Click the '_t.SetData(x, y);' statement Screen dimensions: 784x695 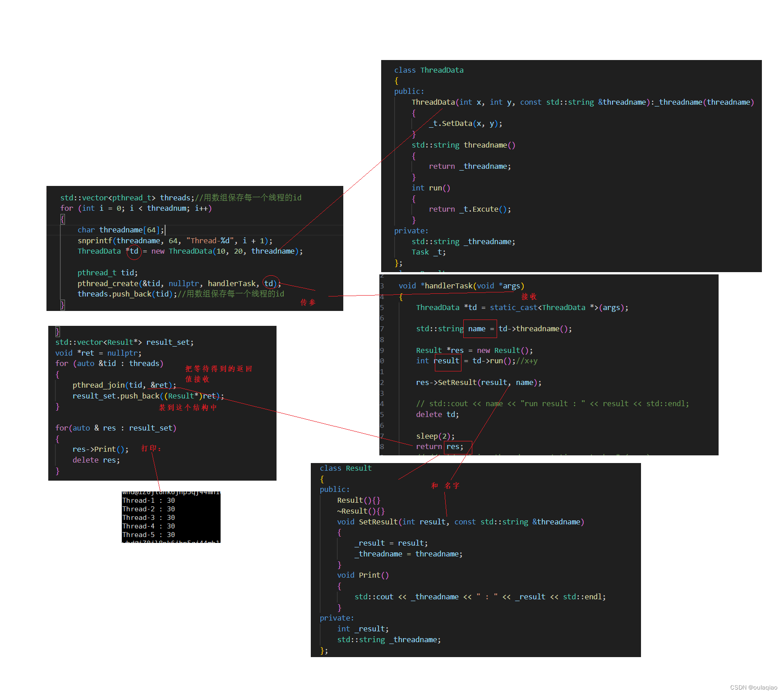[466, 123]
